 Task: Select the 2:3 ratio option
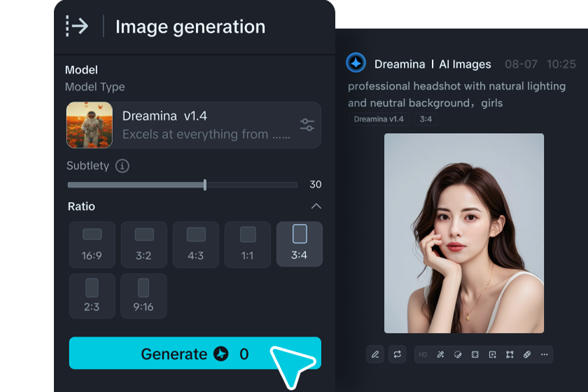92,296
